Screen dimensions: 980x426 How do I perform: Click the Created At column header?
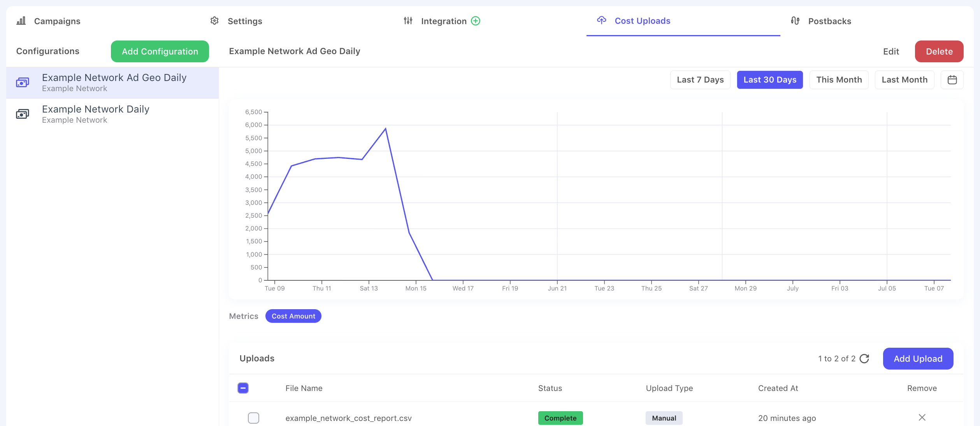coord(778,388)
